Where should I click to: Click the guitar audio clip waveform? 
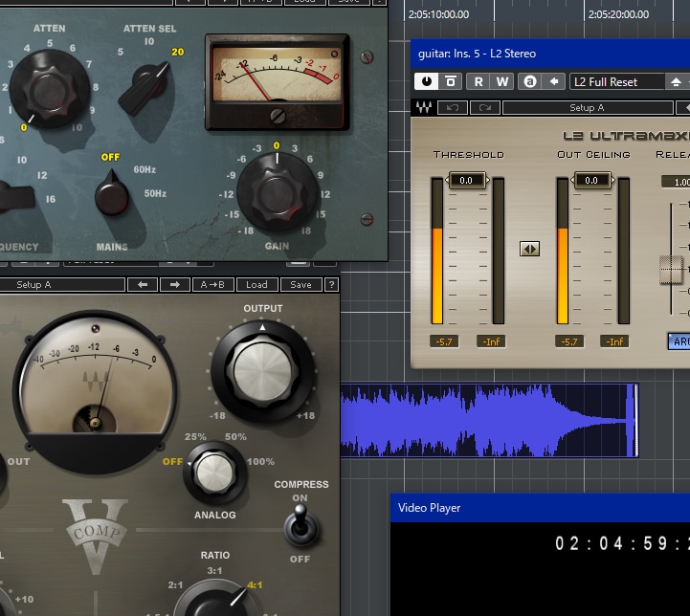(x=489, y=420)
